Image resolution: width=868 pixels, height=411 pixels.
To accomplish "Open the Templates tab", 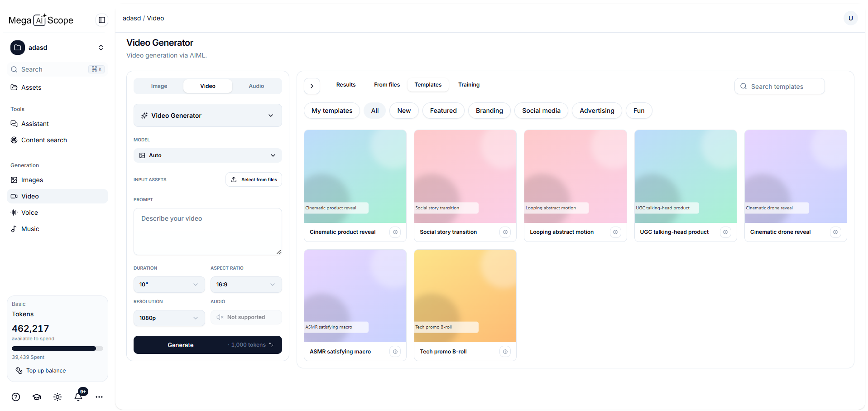I will (x=428, y=85).
